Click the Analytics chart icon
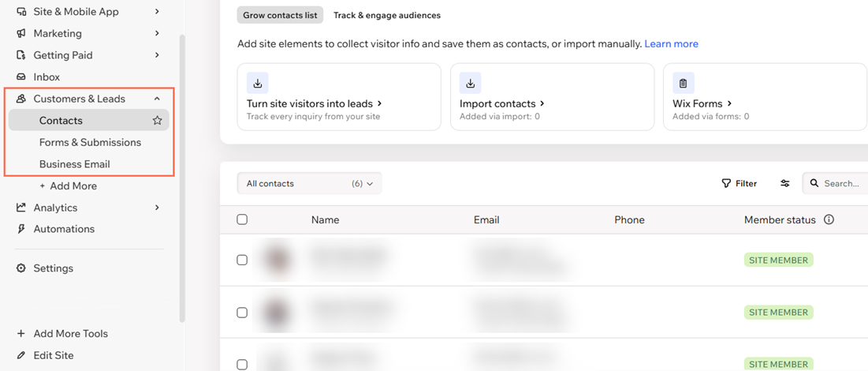The height and width of the screenshot is (371, 868). click(21, 208)
